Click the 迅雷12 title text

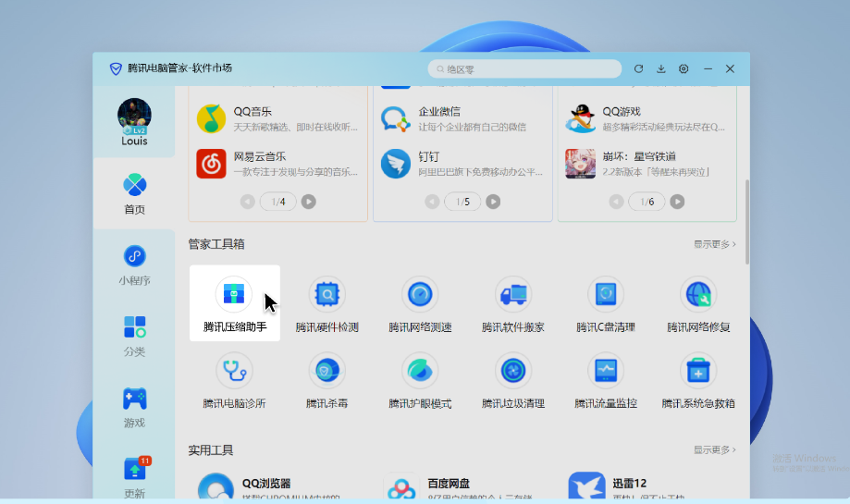[629, 484]
